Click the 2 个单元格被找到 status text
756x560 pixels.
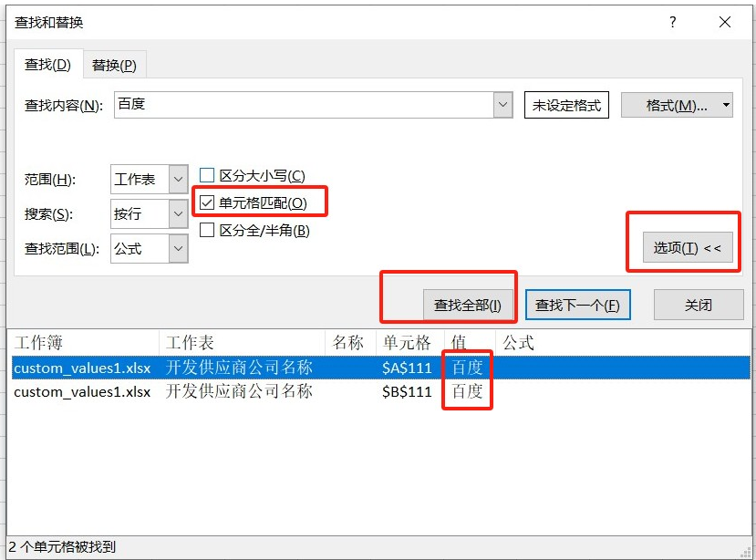62,547
